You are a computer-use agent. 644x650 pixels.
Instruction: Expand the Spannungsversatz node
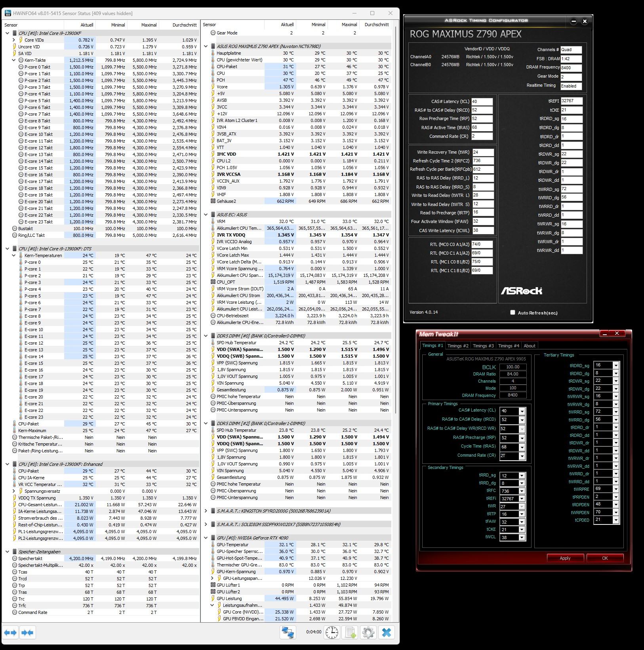click(x=14, y=491)
